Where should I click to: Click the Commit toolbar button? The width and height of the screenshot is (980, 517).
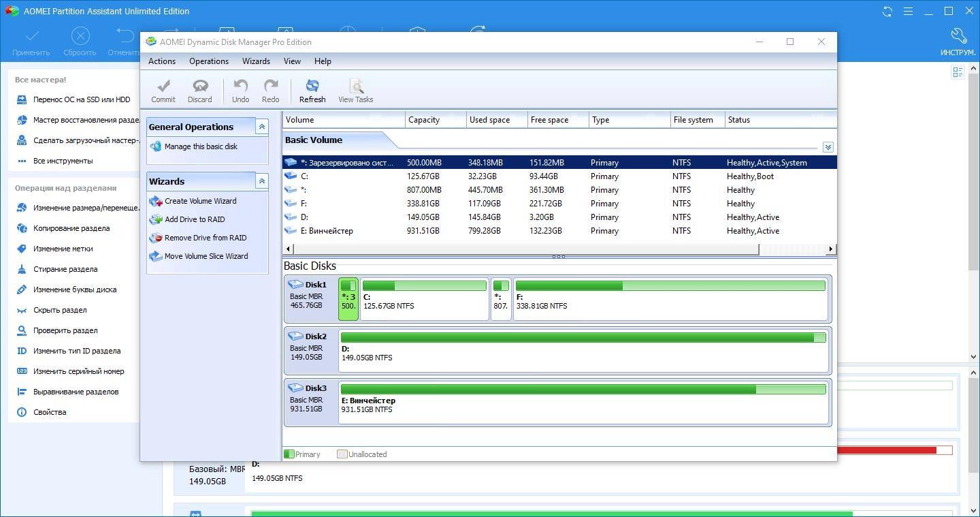click(x=163, y=91)
